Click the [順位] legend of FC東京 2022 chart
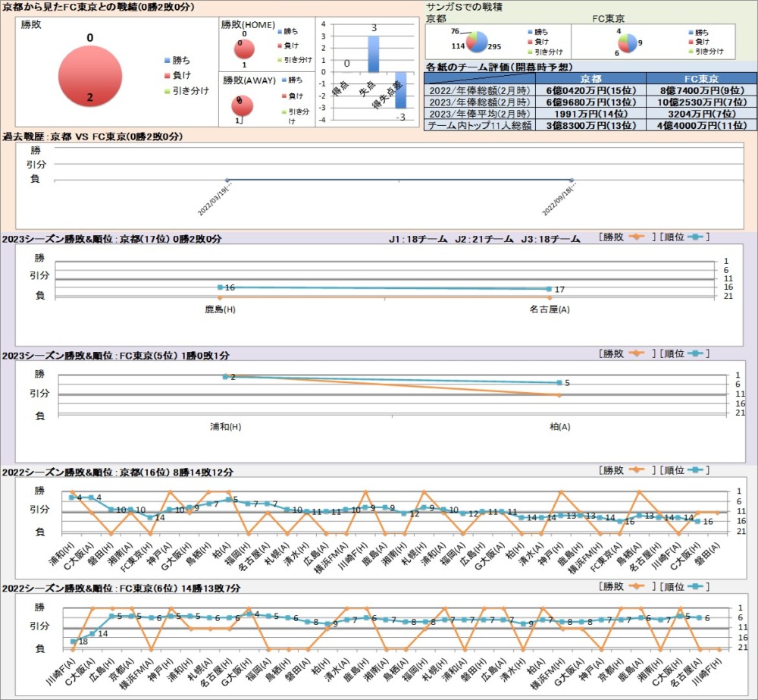The height and width of the screenshot is (700, 758). click(685, 586)
